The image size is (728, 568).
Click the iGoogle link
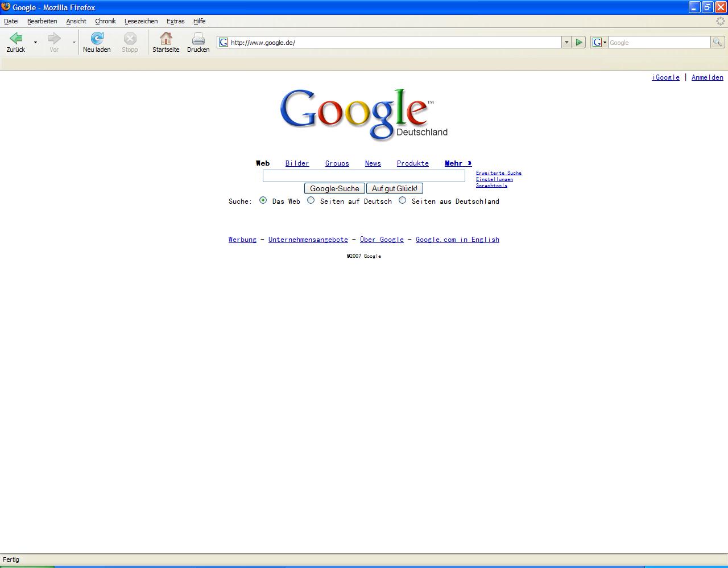(x=665, y=77)
